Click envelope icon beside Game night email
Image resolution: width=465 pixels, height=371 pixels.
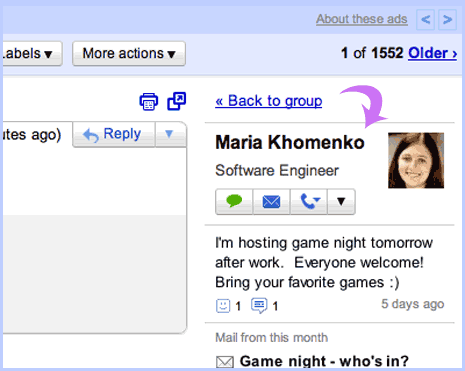[225, 362]
